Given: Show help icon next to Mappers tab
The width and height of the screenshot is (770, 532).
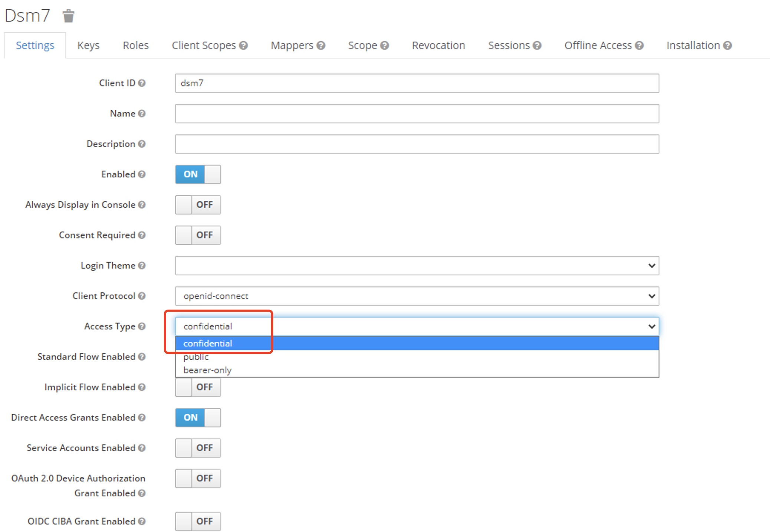Looking at the screenshot, I should click(x=321, y=46).
